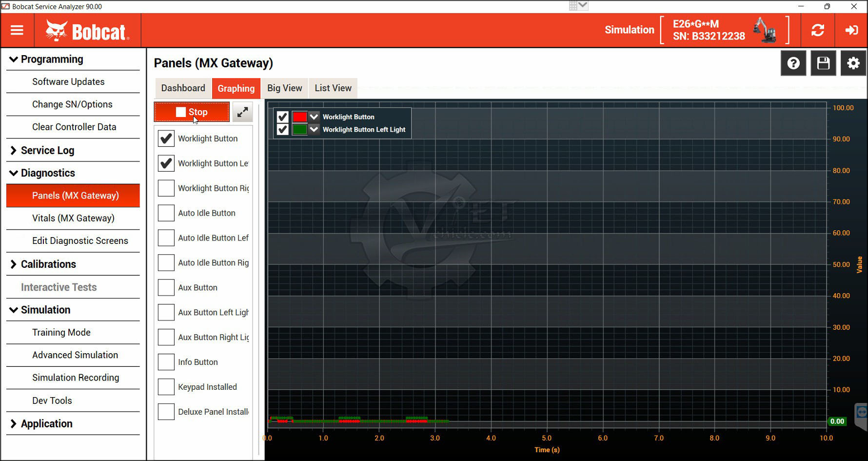Screen dimensions: 868x461
Task: Check the Auto Idle Button box
Action: click(x=166, y=213)
